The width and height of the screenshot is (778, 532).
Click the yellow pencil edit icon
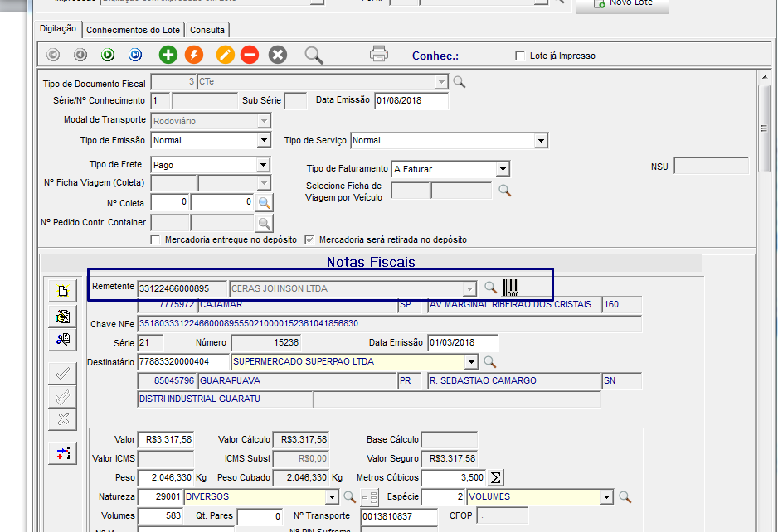click(226, 56)
